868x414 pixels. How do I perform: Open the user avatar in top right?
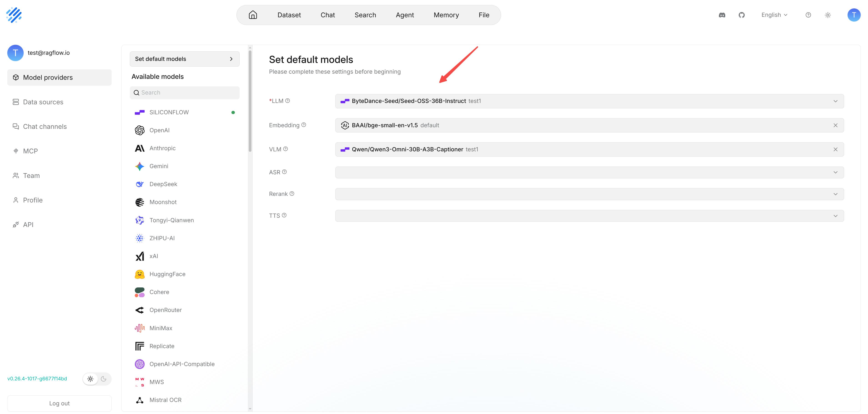(854, 15)
